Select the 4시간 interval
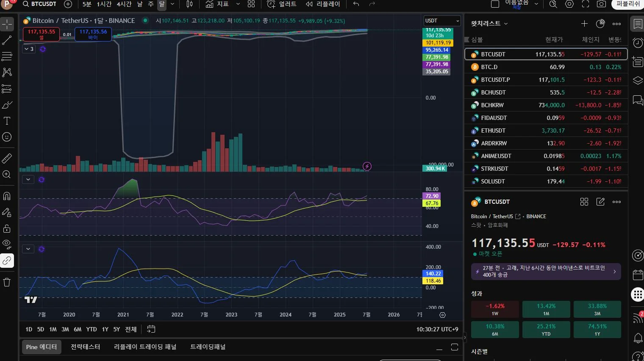Viewport: 644px width, 361px height. point(124,4)
